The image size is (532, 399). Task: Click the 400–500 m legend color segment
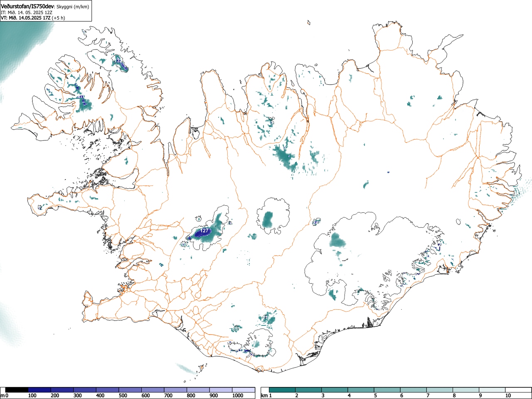(x=108, y=390)
